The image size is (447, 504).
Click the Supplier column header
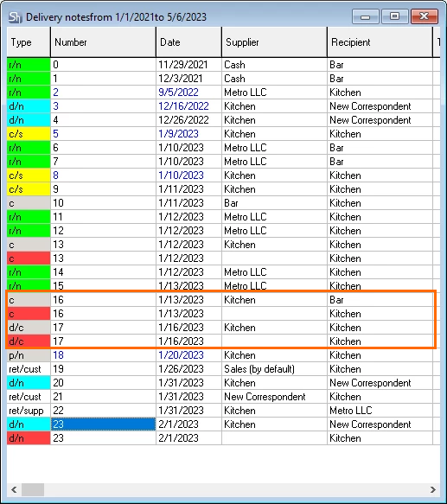[274, 42]
